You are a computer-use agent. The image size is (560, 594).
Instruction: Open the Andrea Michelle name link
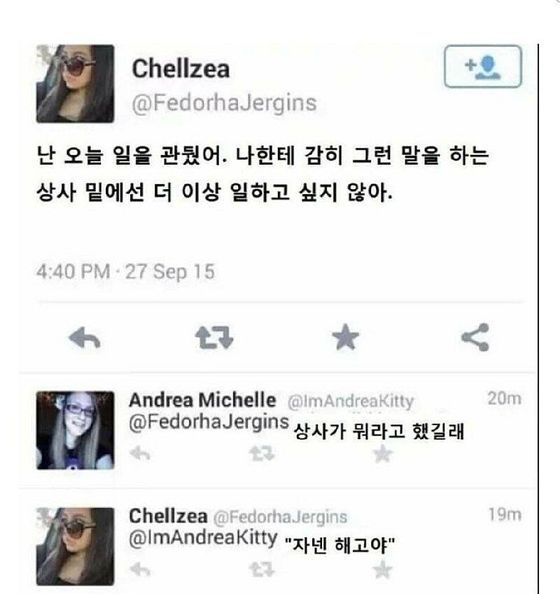tap(202, 400)
